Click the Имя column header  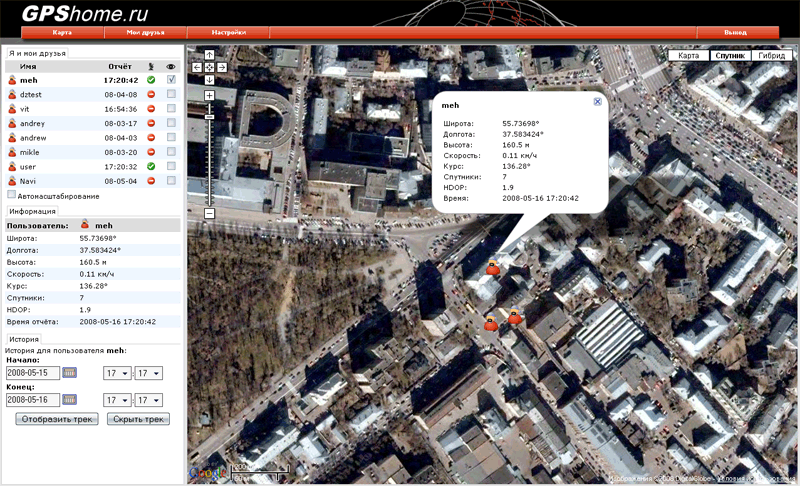click(28, 66)
